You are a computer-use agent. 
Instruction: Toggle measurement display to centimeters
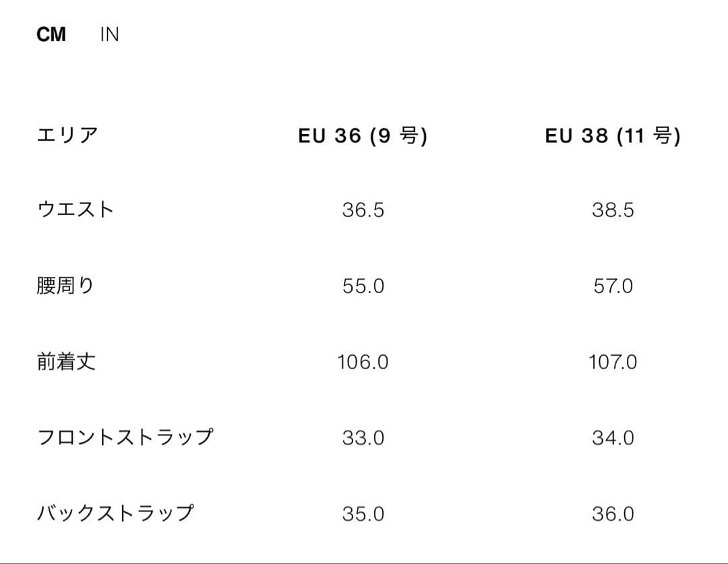(52, 34)
